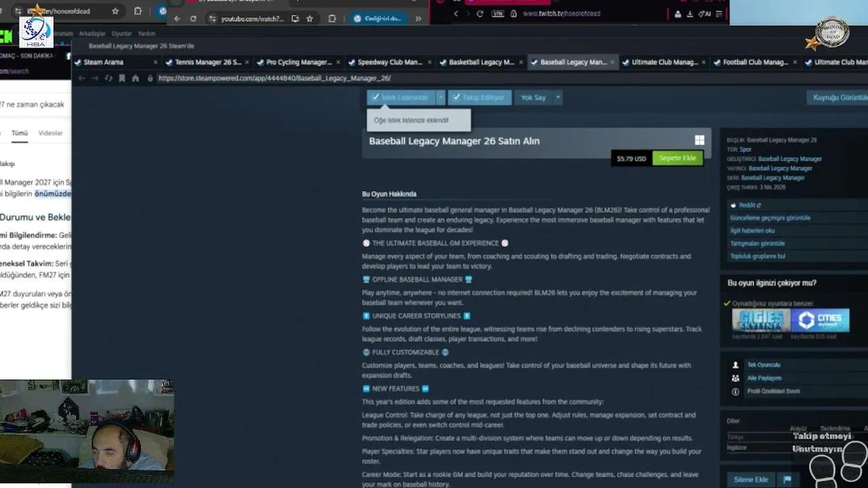Select the Videolar tab in search results
The height and width of the screenshot is (488, 868).
pyautogui.click(x=50, y=134)
